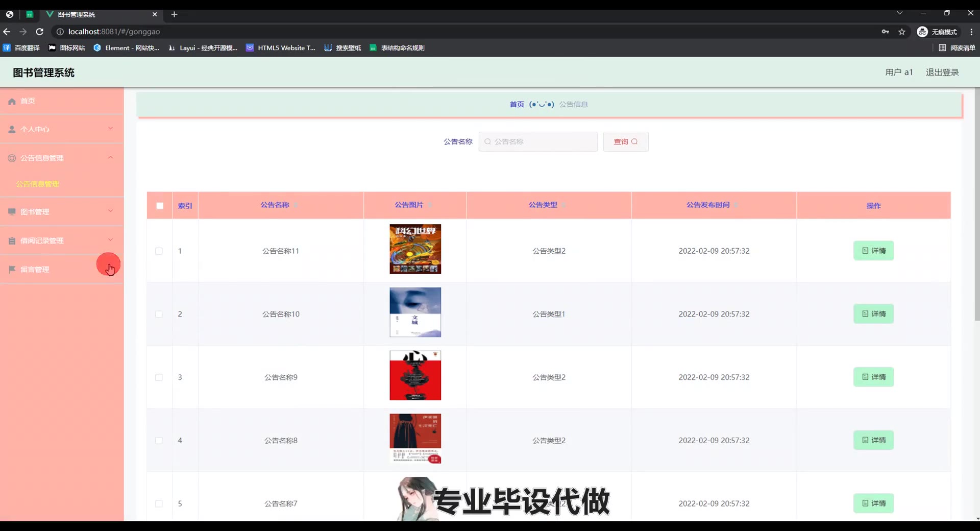
Task: Open the 图标网站 bookmark
Action: (66, 48)
